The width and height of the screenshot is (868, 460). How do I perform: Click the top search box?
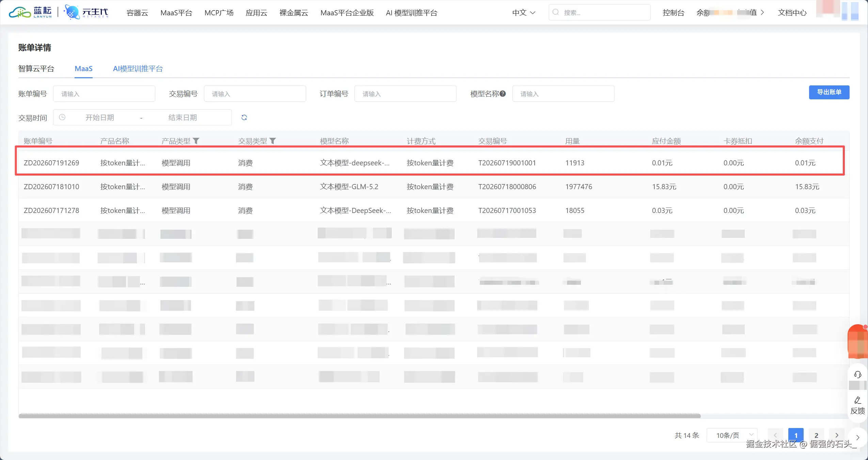(x=599, y=12)
